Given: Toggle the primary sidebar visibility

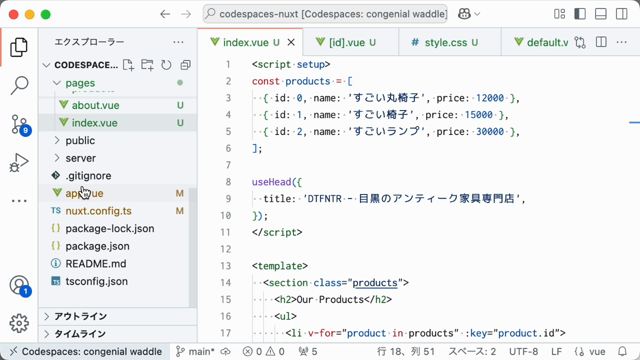Looking at the screenshot, I should [x=580, y=14].
